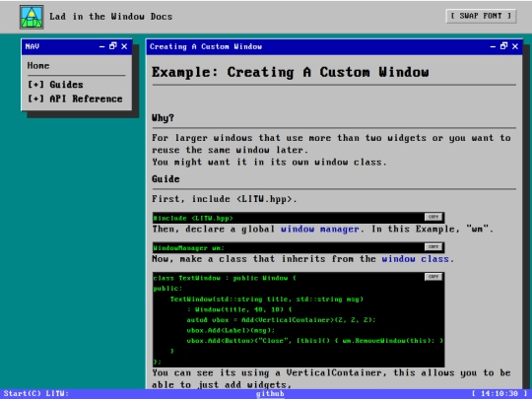The width and height of the screenshot is (532, 399).
Task: Click the 'Lad in the Window Docs' site title
Action: [111, 17]
